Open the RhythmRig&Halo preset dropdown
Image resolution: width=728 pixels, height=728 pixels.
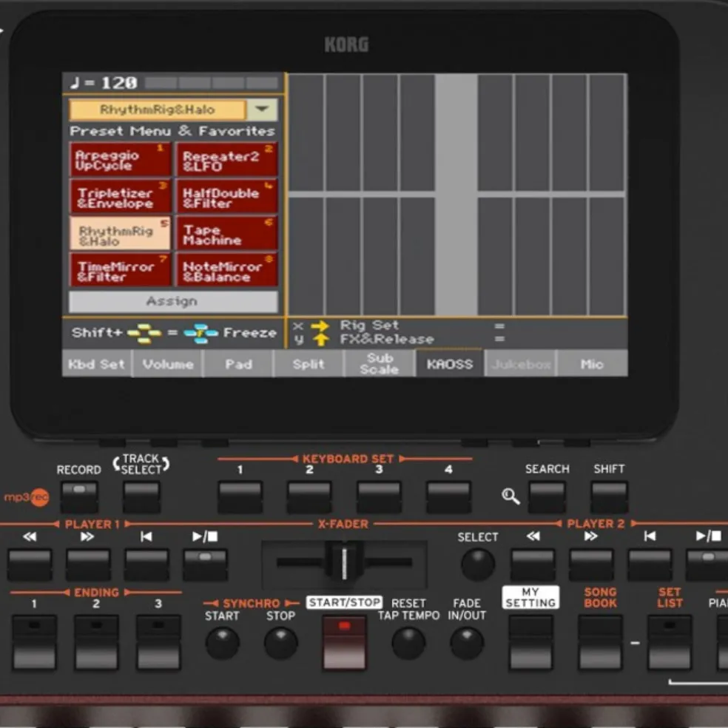click(x=261, y=108)
